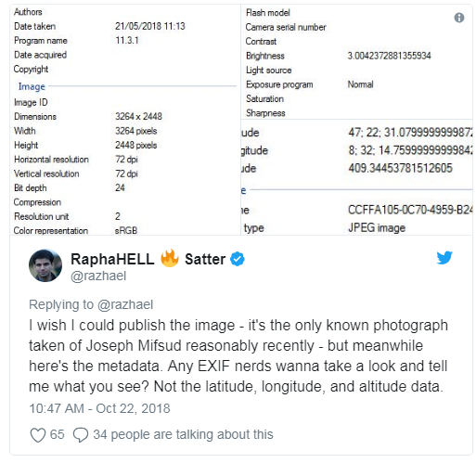Click the fire emoji in display name
Image resolution: width=476 pixels, height=463 pixels.
click(x=170, y=258)
